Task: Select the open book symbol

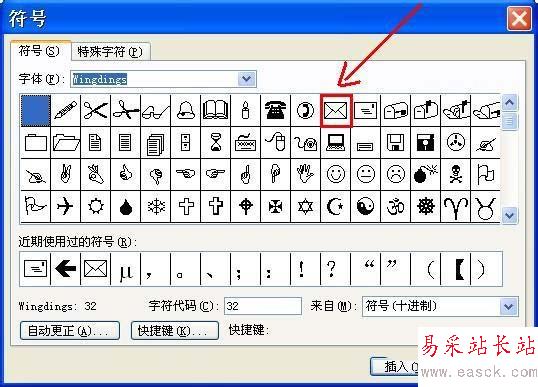Action: point(215,110)
